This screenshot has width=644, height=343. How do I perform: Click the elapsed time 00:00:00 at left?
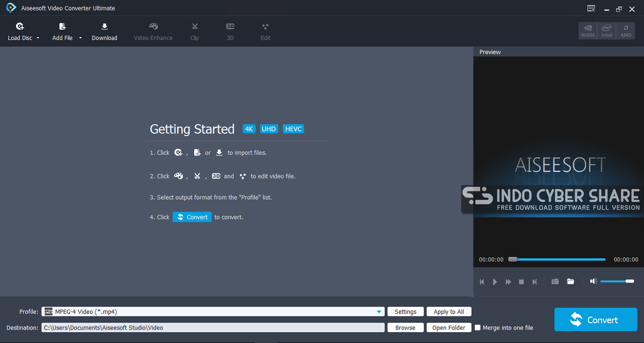pos(491,259)
